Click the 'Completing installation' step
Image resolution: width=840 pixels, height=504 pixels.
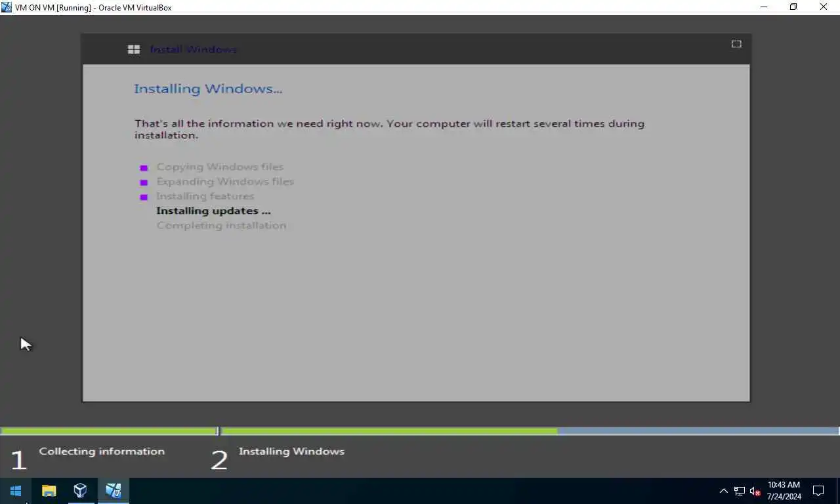(x=221, y=225)
